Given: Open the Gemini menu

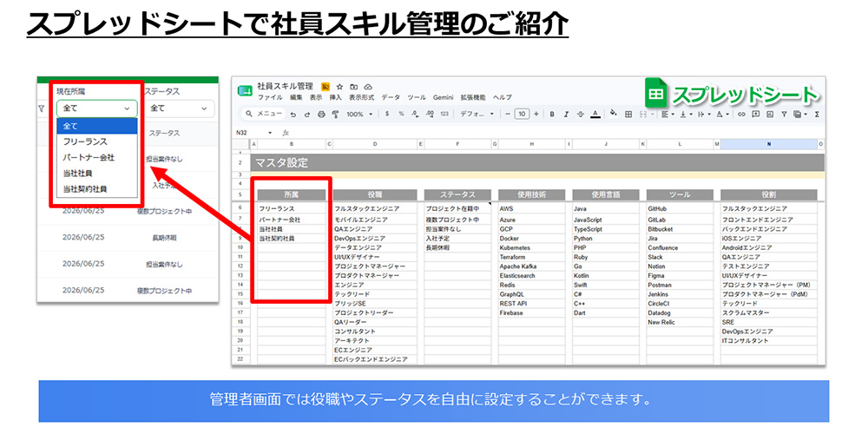Looking at the screenshot, I should click(444, 97).
